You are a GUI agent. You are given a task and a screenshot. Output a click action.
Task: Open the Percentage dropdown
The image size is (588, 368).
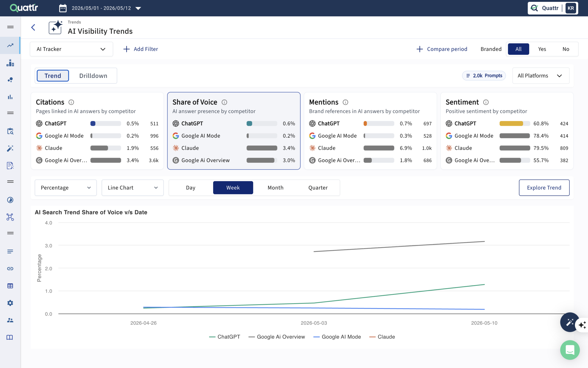click(66, 188)
